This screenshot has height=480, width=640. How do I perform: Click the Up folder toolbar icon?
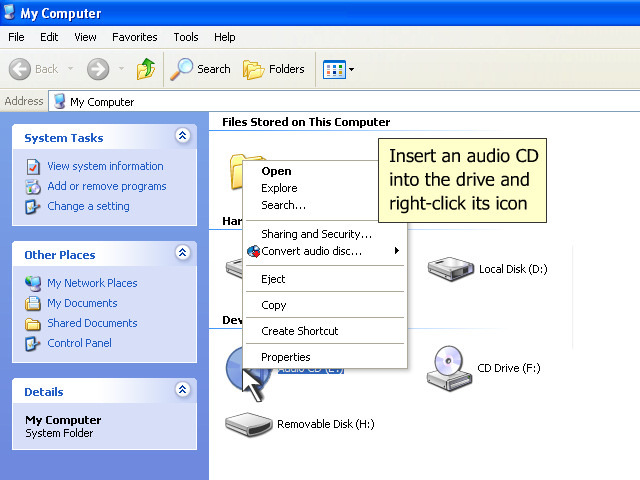point(147,69)
